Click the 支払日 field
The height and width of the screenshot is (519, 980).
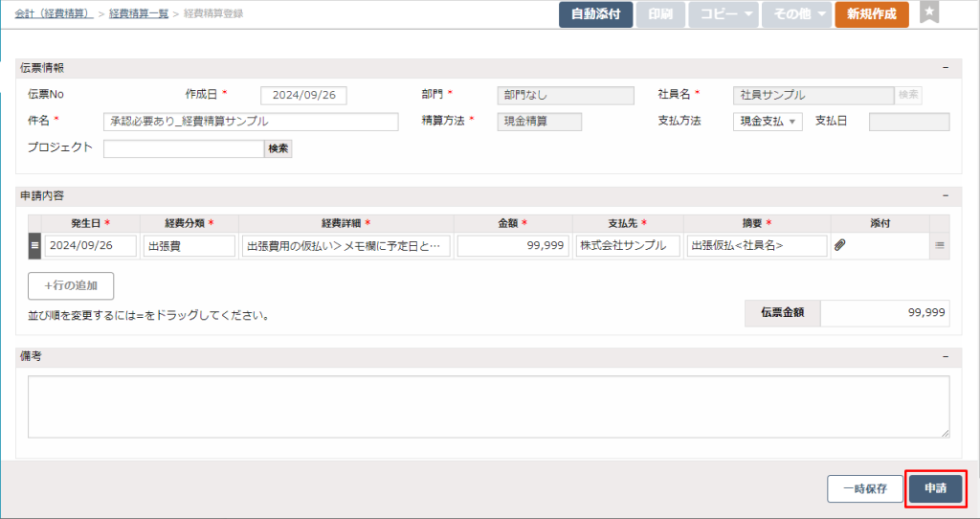pos(909,122)
